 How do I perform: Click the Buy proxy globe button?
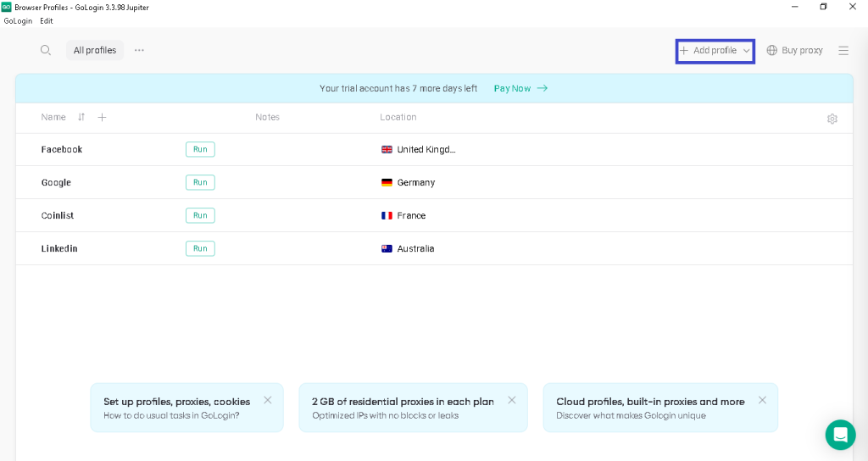794,50
